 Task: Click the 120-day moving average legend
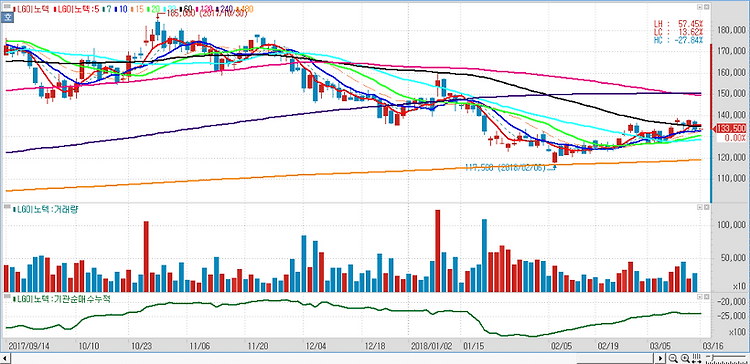pyautogui.click(x=205, y=9)
